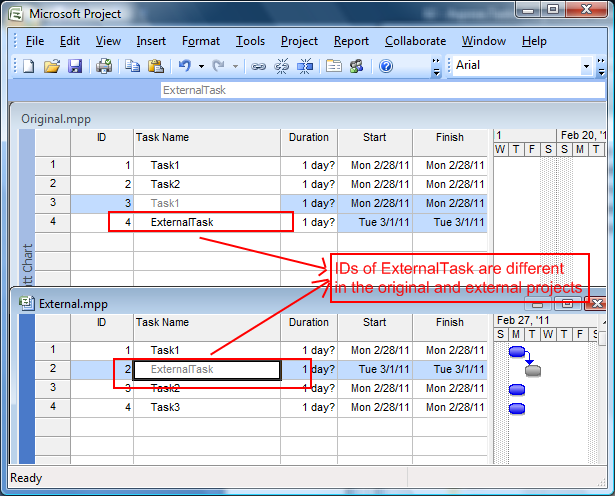Click the Print icon in the toolbar
Viewport: 615px width, 496px height.
pyautogui.click(x=104, y=66)
